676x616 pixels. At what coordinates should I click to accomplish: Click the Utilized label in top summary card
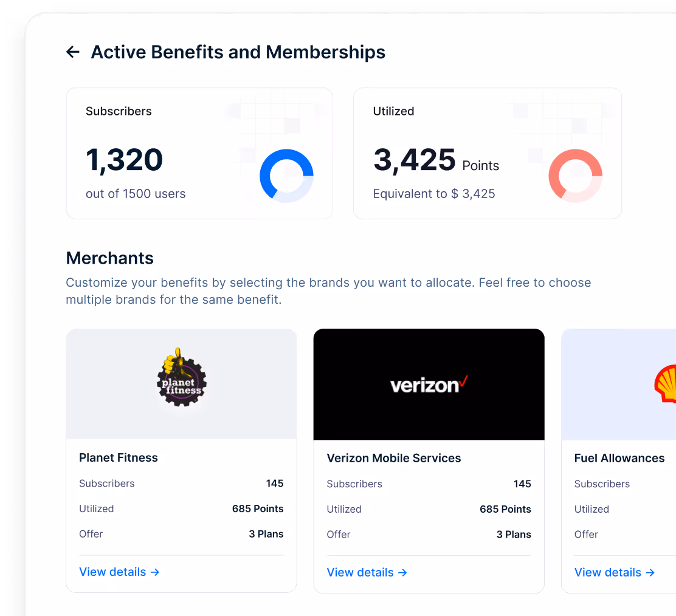393,111
